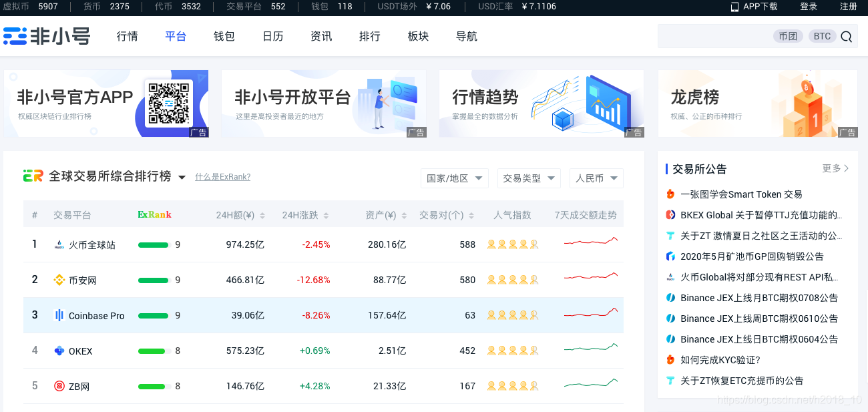The image size is (868, 412).
Task: Click the 什么是ExRank? link
Action: tap(222, 177)
